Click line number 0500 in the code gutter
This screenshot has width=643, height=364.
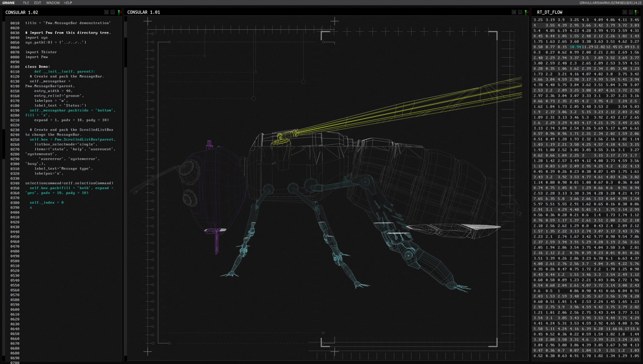point(15,261)
